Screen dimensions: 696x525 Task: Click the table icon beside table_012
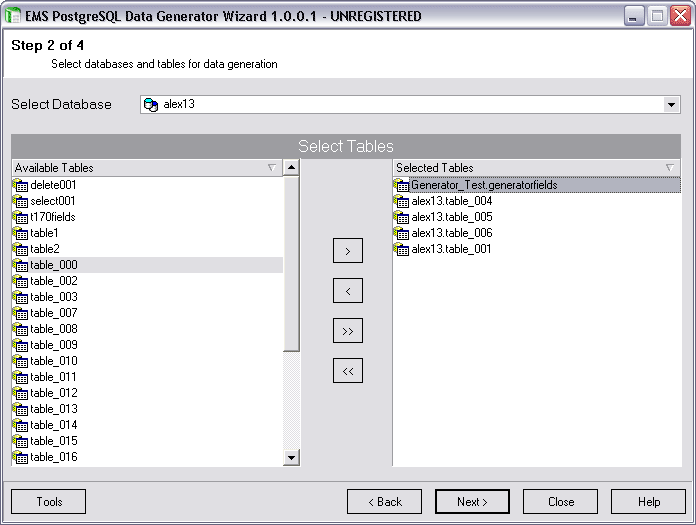click(x=20, y=393)
